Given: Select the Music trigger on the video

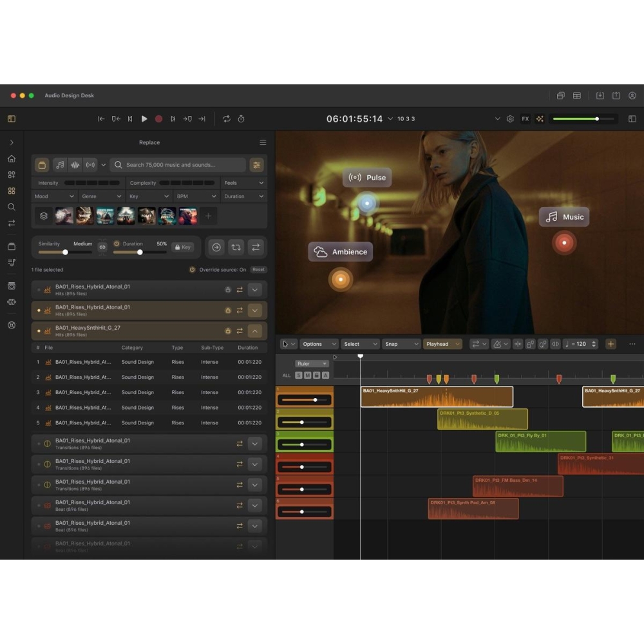Looking at the screenshot, I should 564,217.
